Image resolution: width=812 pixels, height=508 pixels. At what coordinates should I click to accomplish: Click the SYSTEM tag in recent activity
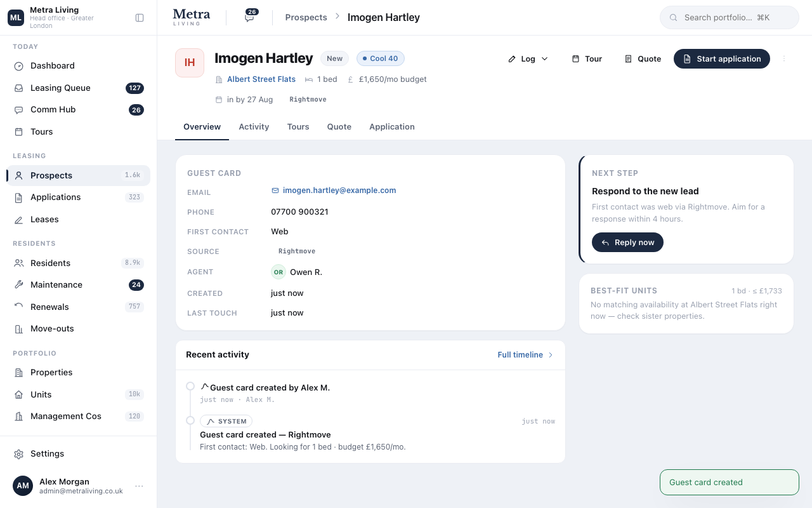(226, 422)
